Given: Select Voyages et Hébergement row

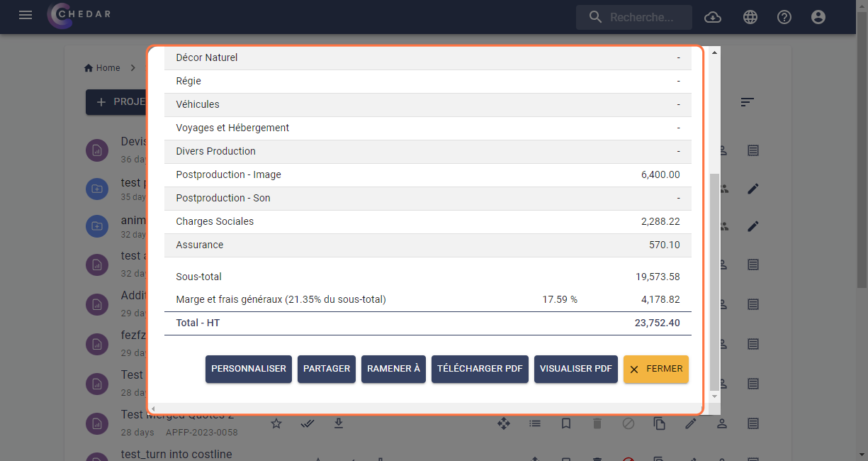Looking at the screenshot, I should [428, 128].
